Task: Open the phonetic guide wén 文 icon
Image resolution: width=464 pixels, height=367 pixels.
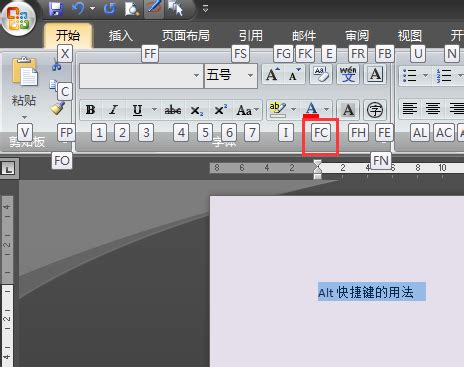Action: (348, 75)
